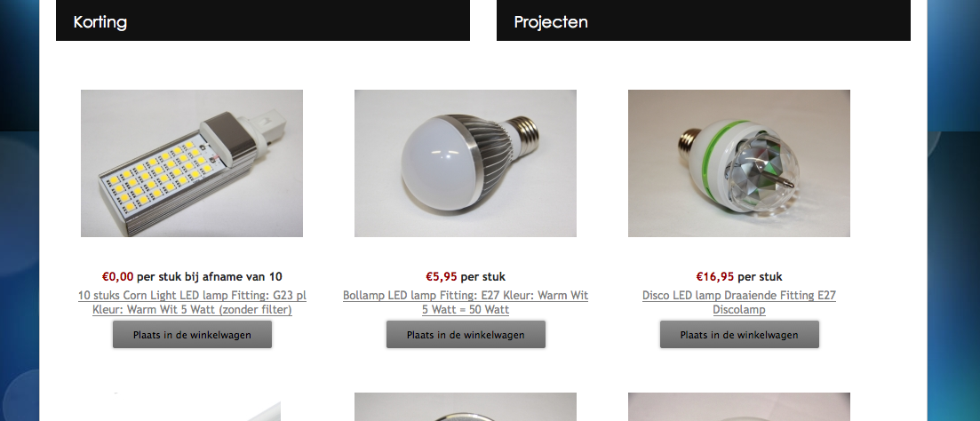Click the red €16,95 price
This screenshot has height=421, width=980.
pos(715,277)
